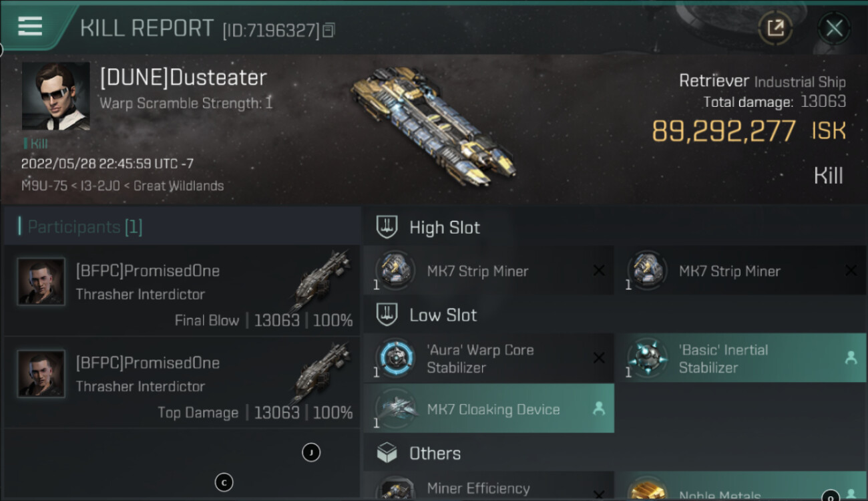The width and height of the screenshot is (868, 501).
Task: Select the MK7 Cloaking Device item
Action: point(489,409)
